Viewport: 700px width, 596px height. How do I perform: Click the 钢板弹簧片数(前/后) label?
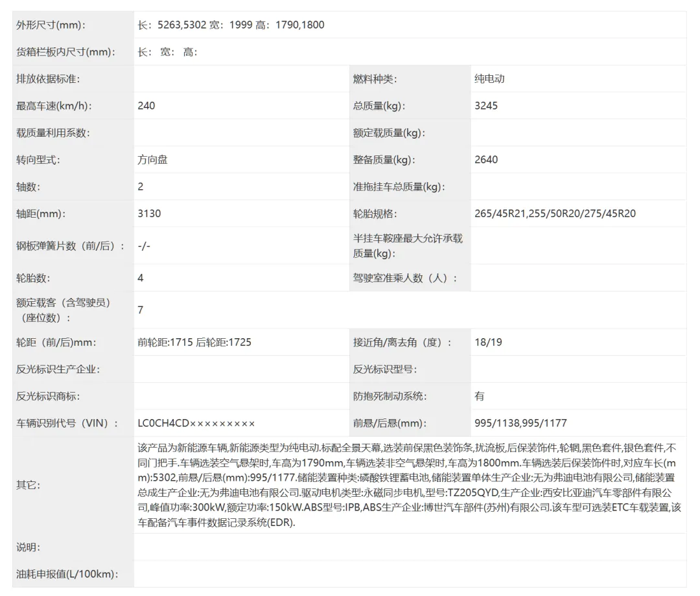coord(71,246)
